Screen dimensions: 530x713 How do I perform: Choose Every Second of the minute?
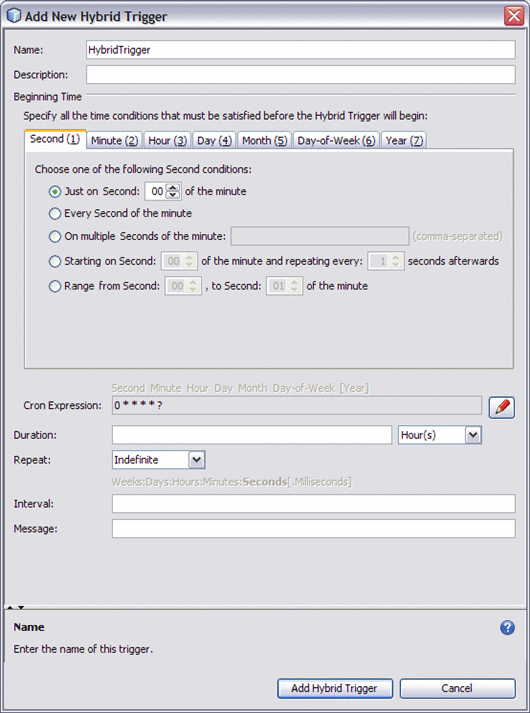[55, 213]
